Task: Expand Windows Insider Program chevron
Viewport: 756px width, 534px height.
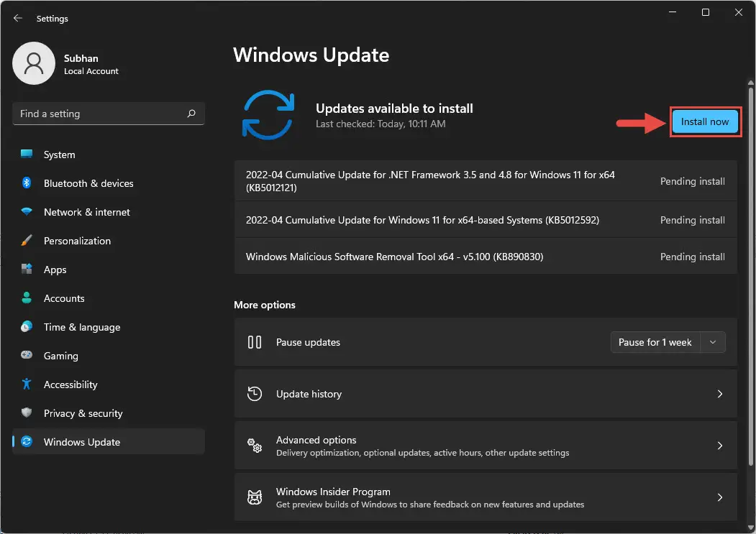Action: click(720, 497)
